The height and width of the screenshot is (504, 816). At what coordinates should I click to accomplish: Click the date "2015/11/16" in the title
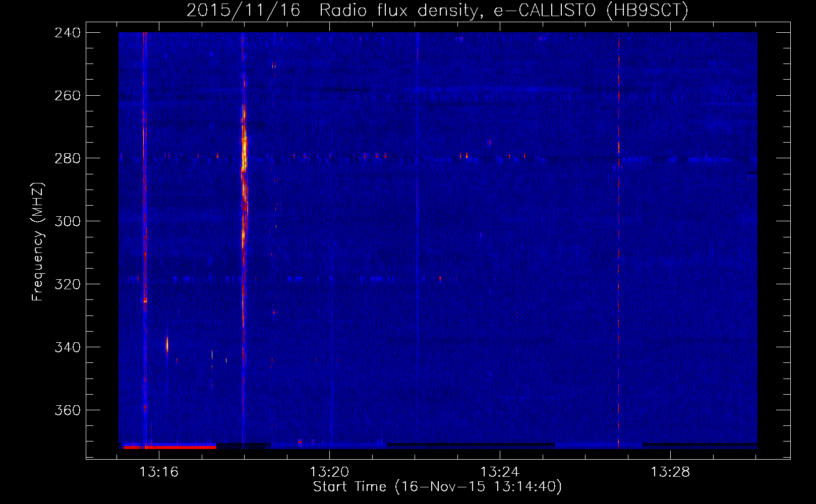click(243, 10)
